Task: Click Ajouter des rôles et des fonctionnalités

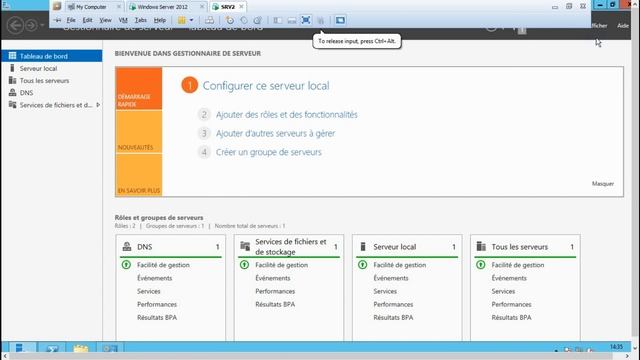Action: [287, 115]
